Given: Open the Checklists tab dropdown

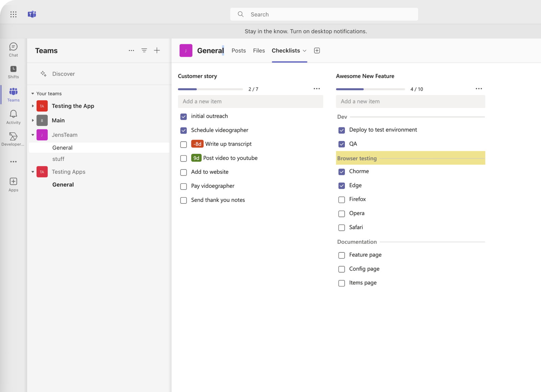Looking at the screenshot, I should click(305, 50).
